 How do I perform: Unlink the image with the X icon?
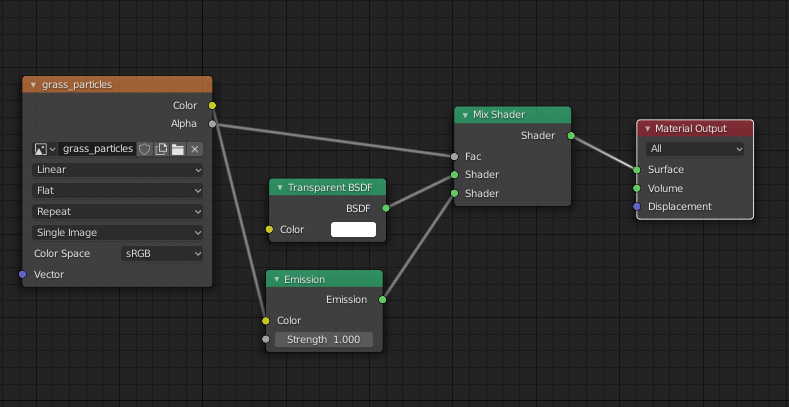click(195, 149)
